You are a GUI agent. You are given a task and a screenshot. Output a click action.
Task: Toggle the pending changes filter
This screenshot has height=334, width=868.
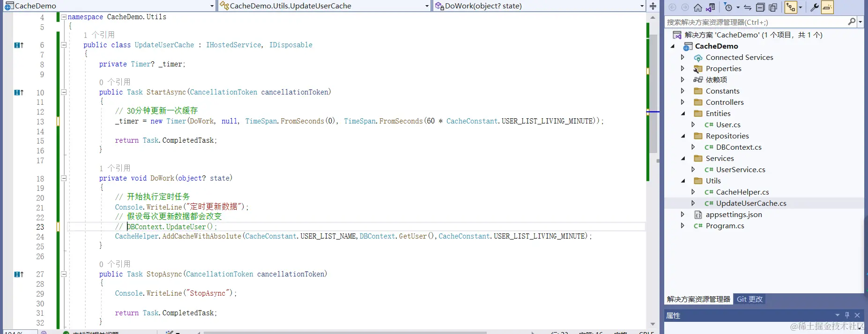(x=728, y=7)
